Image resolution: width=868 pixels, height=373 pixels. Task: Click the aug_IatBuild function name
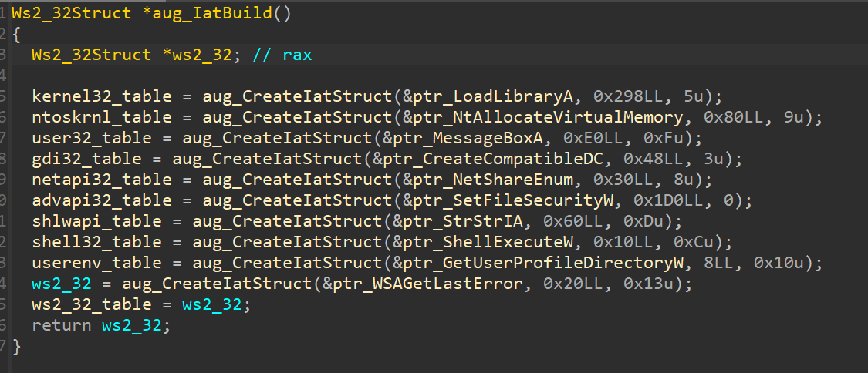click(212, 12)
